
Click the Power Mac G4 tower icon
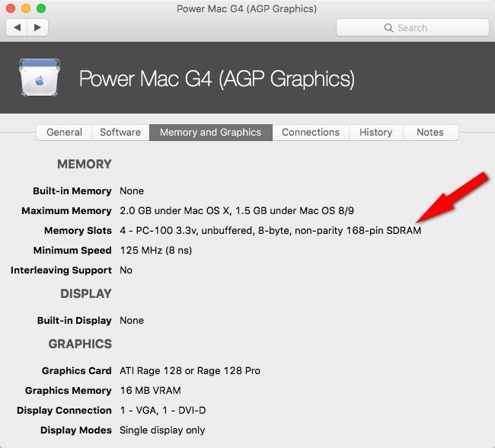40,78
